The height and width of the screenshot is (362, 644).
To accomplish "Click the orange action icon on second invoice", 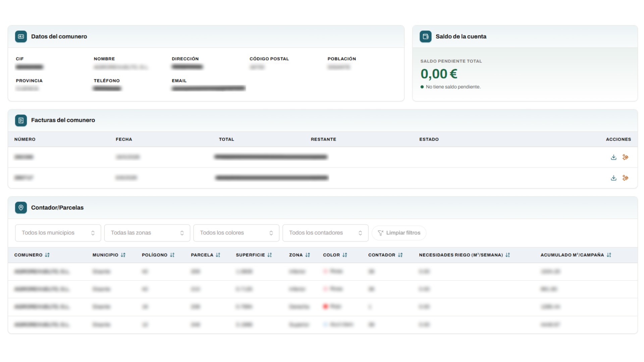I will [x=625, y=178].
